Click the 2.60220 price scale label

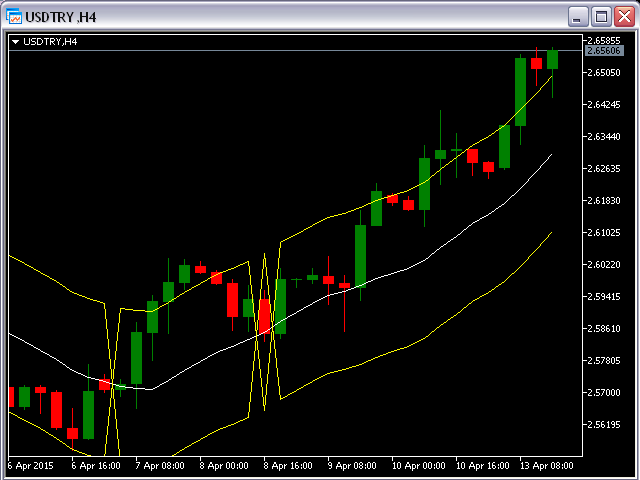pos(604,264)
